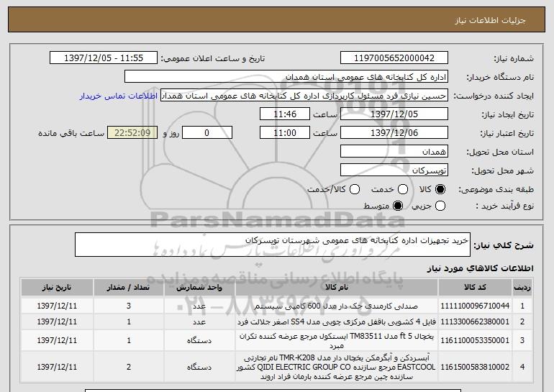Viewport: 554px width, 392px height.
Task: Click the buyer organization name field
Action: [286, 77]
